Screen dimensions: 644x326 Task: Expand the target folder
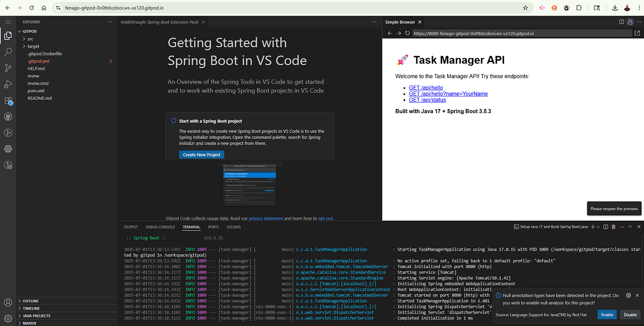67,46
